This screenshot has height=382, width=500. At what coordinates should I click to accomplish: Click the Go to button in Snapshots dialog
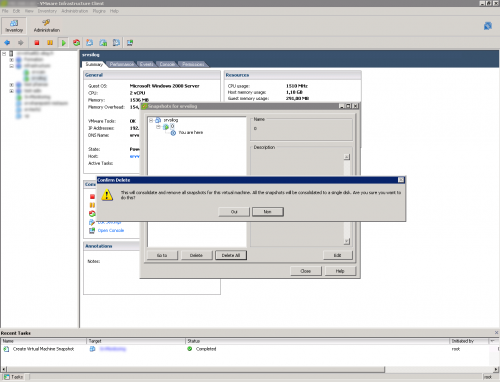pos(162,255)
